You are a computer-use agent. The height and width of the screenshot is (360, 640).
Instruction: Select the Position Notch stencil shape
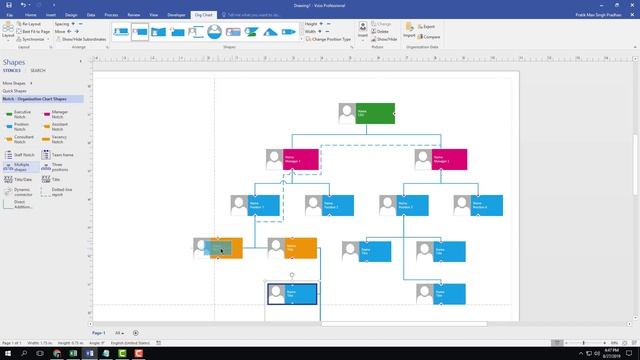(x=19, y=127)
